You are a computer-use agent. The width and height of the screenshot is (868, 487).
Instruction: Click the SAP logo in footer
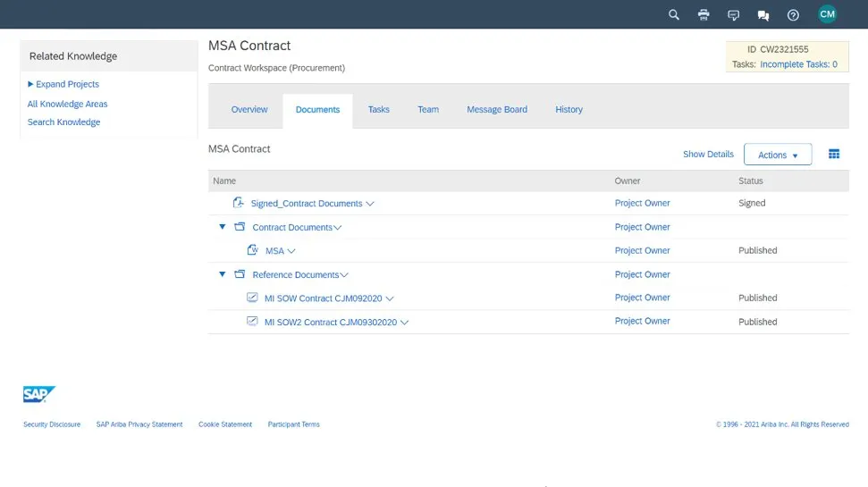(x=39, y=394)
